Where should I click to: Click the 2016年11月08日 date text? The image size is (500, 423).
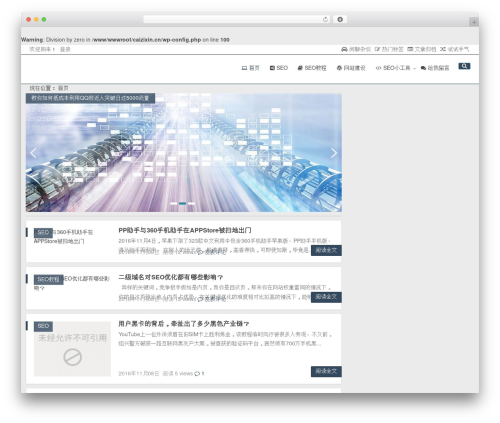pyautogui.click(x=139, y=374)
